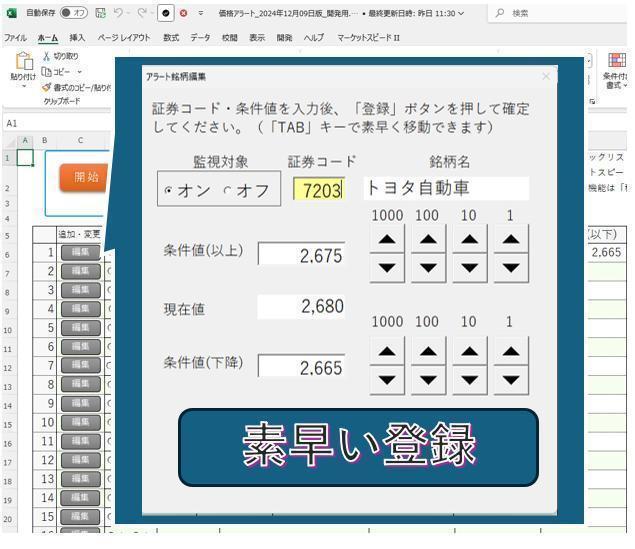The image size is (635, 549).
Task: Increase 条件値(以上) by 10 with up arrow
Action: pyautogui.click(x=470, y=239)
